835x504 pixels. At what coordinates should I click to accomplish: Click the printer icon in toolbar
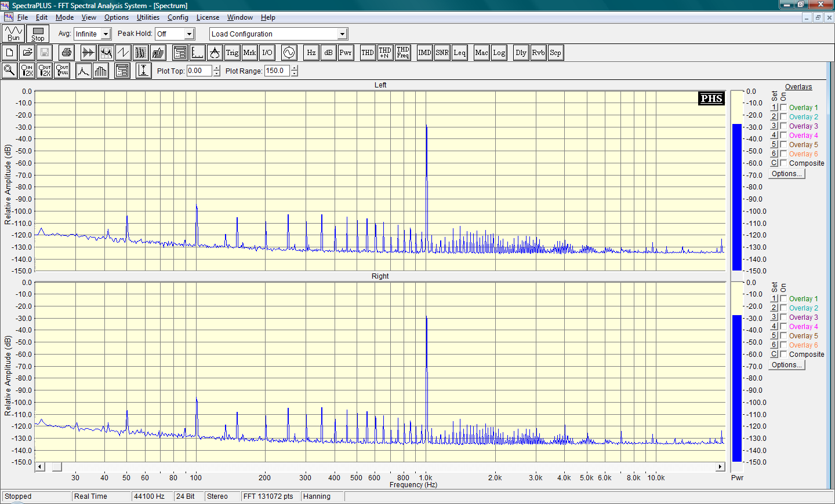point(67,53)
